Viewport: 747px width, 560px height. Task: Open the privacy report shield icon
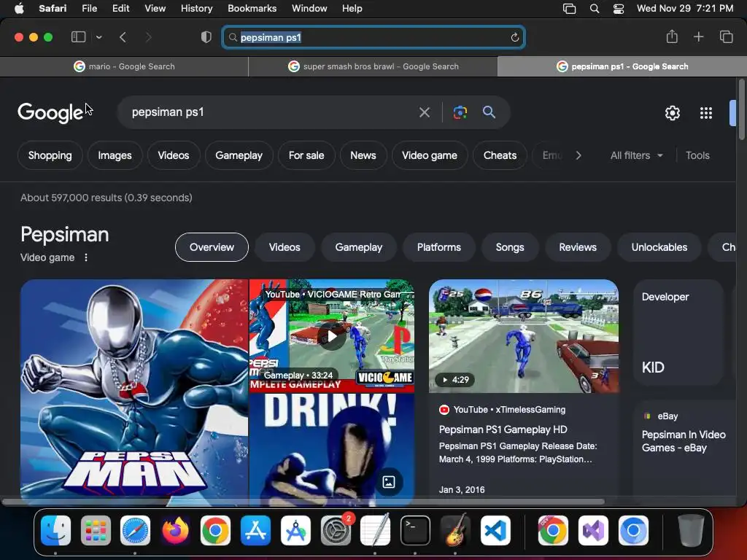(x=206, y=37)
